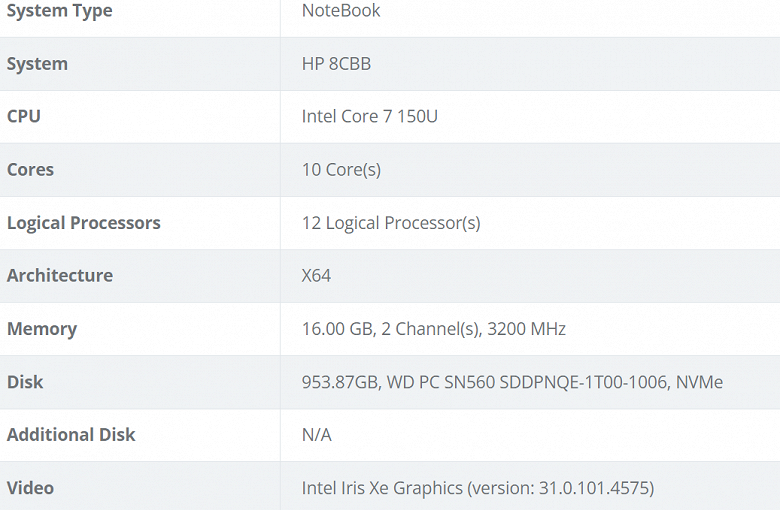Select the Intel Iris Xe Graphics value
The width and height of the screenshot is (780, 510).
click(x=478, y=487)
